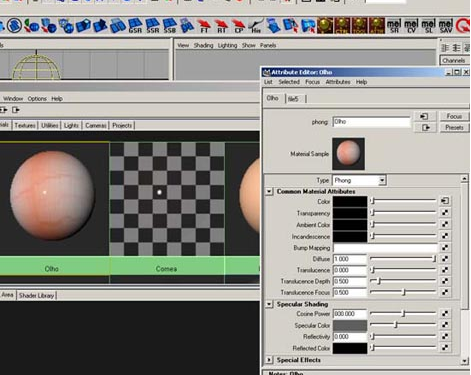Image resolution: width=471 pixels, height=375 pixels.
Task: Open the Utilities tab in Hypershade
Action: click(50, 125)
